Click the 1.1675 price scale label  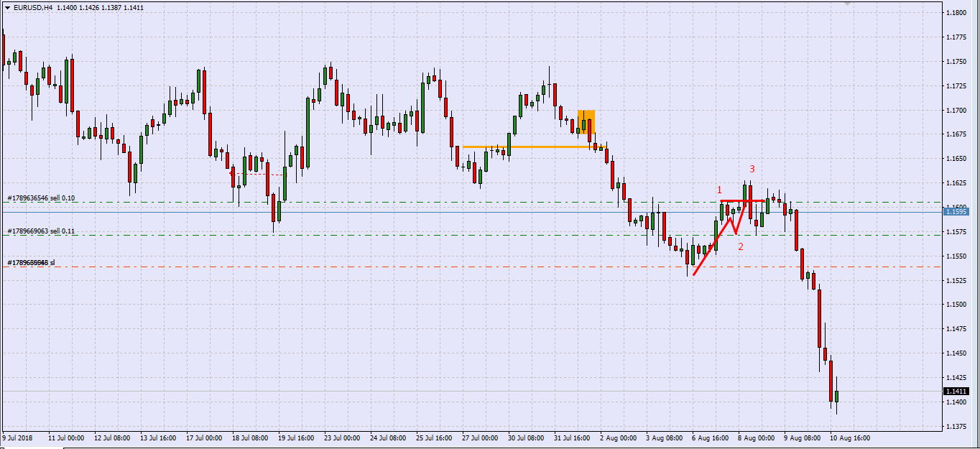point(956,134)
